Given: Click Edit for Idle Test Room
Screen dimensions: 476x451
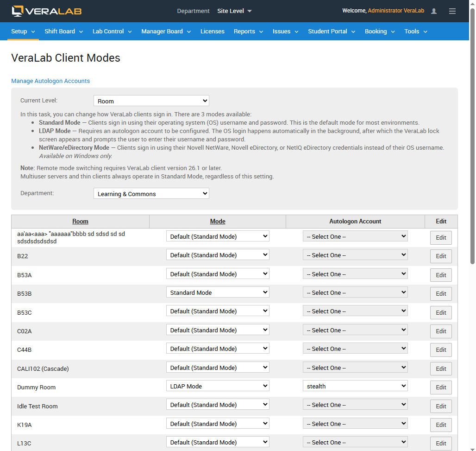Looking at the screenshot, I should point(441,406).
